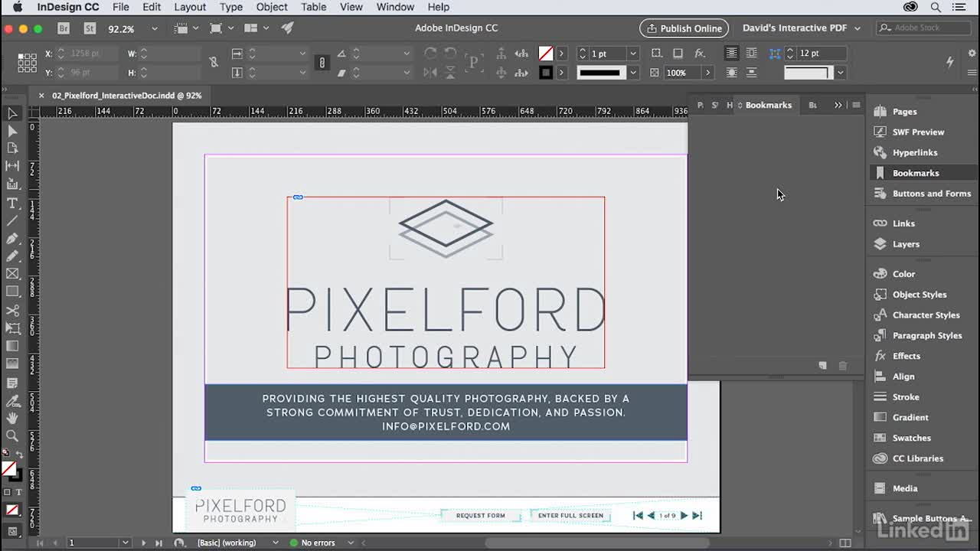Image resolution: width=980 pixels, height=551 pixels.
Task: Open the Pages panel
Action: click(904, 112)
